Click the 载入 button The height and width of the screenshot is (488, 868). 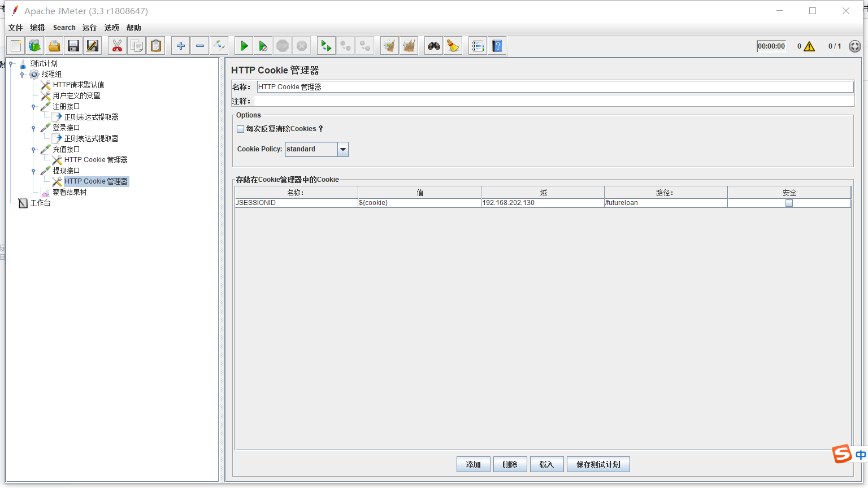tap(546, 464)
